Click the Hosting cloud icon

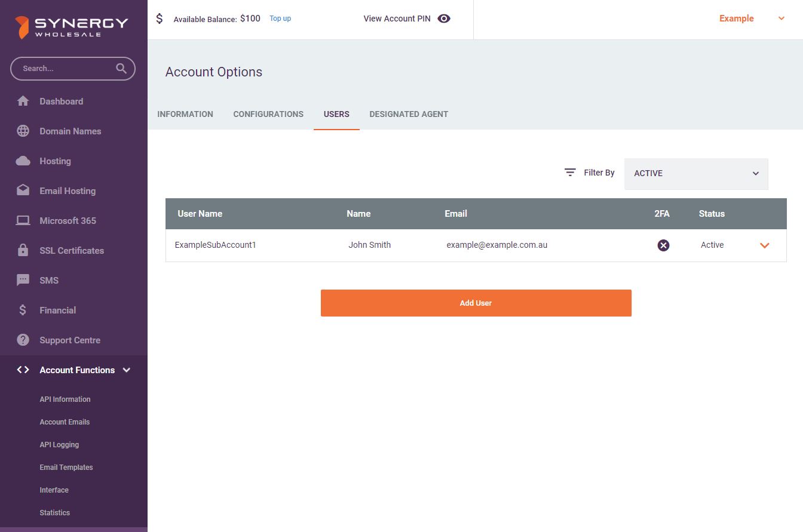(23, 161)
